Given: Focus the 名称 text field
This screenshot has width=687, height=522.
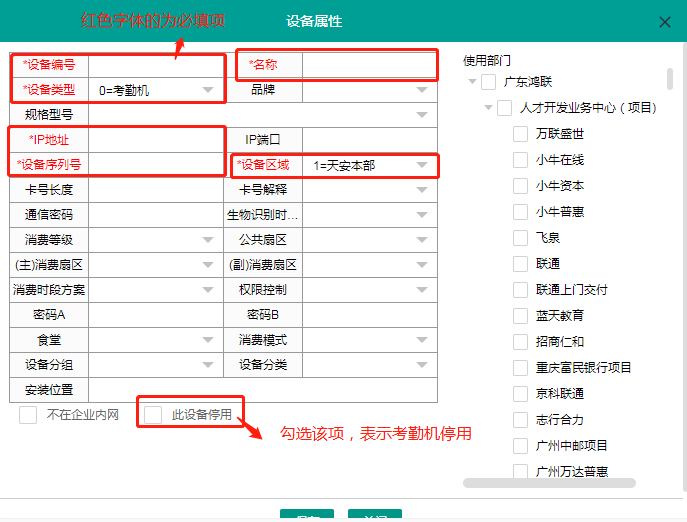Looking at the screenshot, I should coord(368,65).
